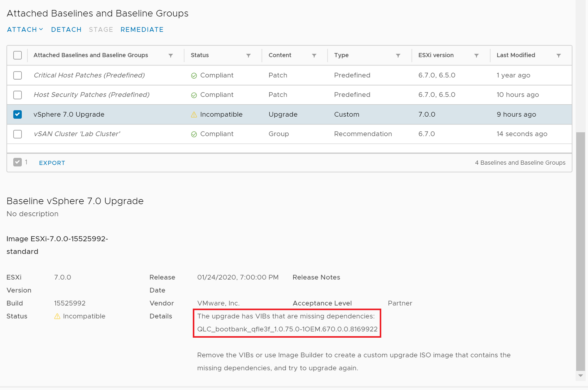Open the Type column filter
This screenshot has width=588, height=390.
398,55
